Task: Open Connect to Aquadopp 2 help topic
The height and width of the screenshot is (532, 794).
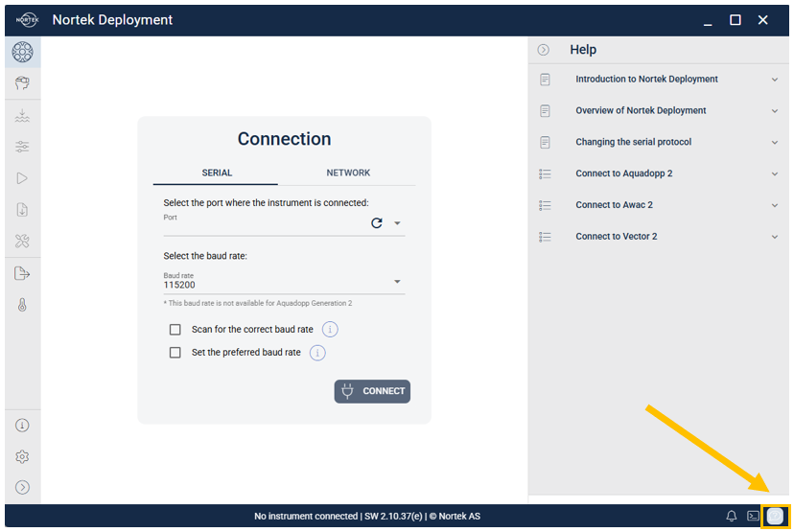Action: [624, 173]
